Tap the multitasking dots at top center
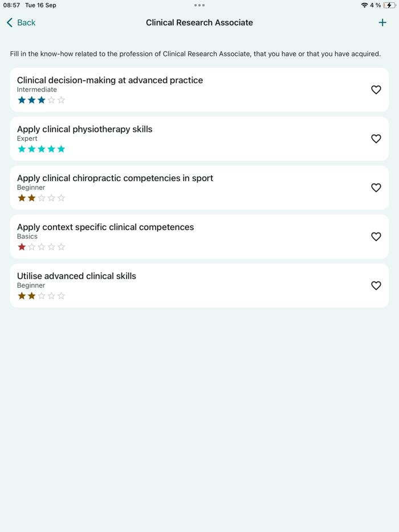The height and width of the screenshot is (532, 399). 199,5
